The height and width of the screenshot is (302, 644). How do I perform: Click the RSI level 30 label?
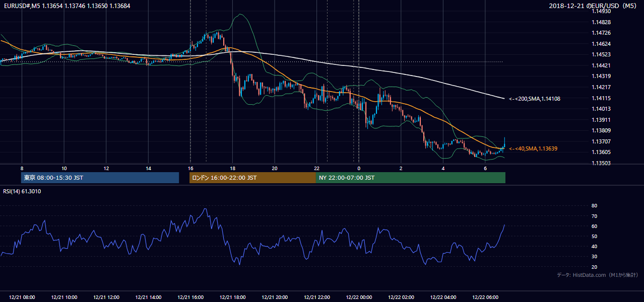[x=595, y=257]
